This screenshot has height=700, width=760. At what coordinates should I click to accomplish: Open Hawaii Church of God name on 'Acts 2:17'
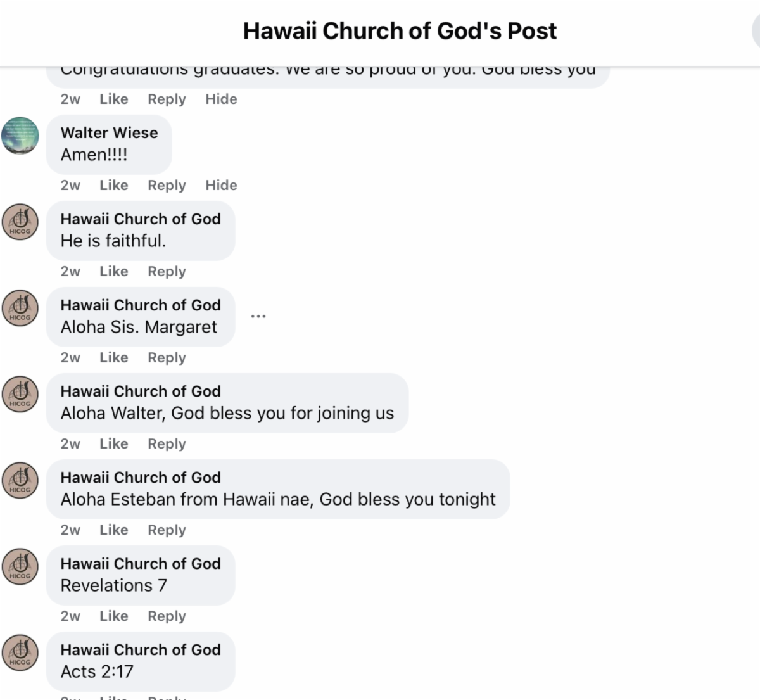point(141,649)
